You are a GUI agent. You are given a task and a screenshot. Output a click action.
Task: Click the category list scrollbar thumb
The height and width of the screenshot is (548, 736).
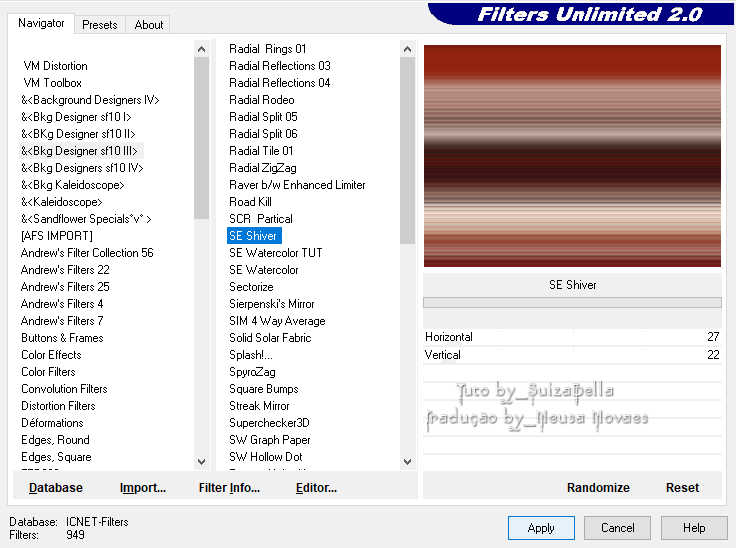point(201,138)
